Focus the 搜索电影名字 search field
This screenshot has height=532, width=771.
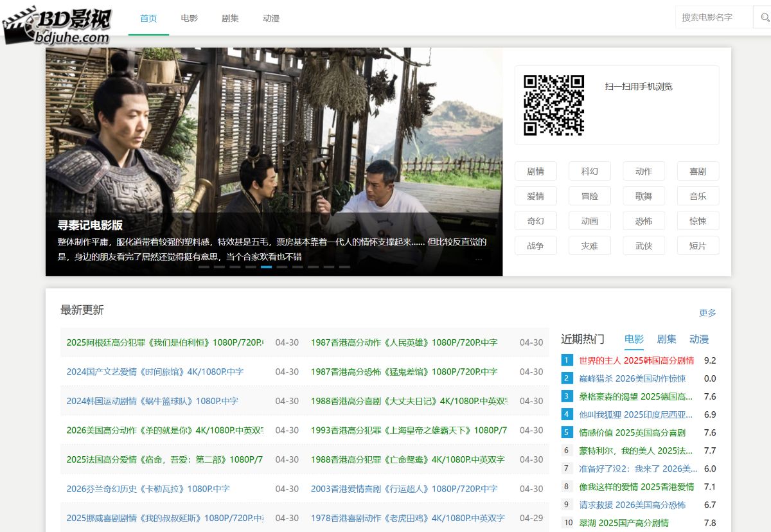pos(713,17)
